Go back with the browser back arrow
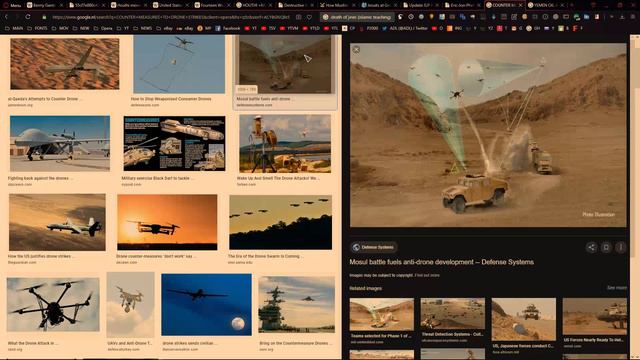This screenshot has width=640, height=360. [7, 17]
